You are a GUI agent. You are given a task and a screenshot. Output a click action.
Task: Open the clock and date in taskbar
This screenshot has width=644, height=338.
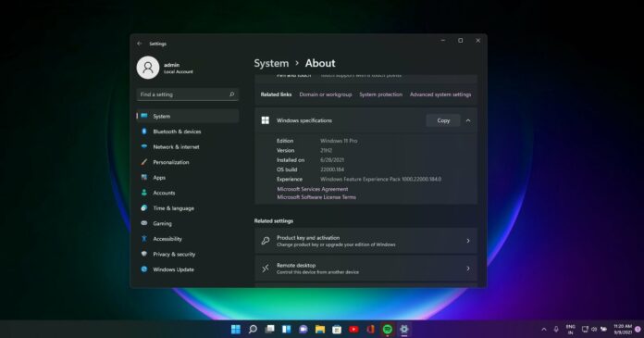click(x=623, y=329)
